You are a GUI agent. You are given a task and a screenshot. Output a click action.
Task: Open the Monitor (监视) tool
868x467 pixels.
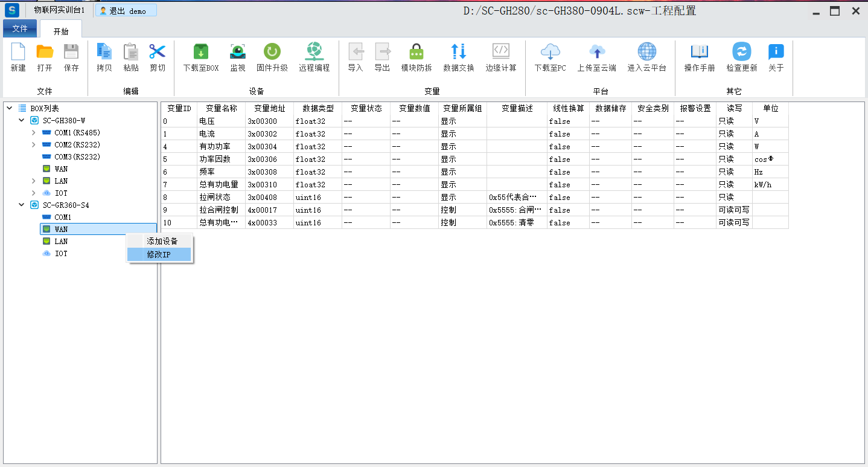[238, 53]
